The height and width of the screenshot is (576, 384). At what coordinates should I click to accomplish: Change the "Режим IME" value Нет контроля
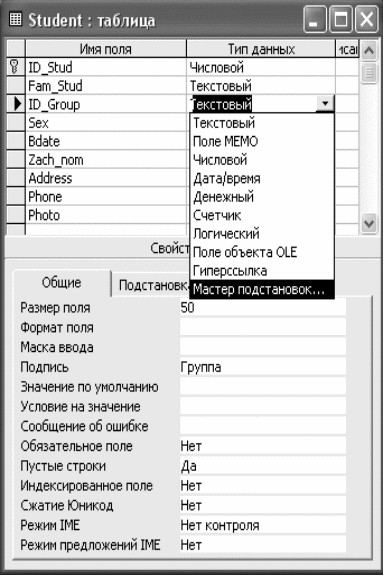pos(263,526)
